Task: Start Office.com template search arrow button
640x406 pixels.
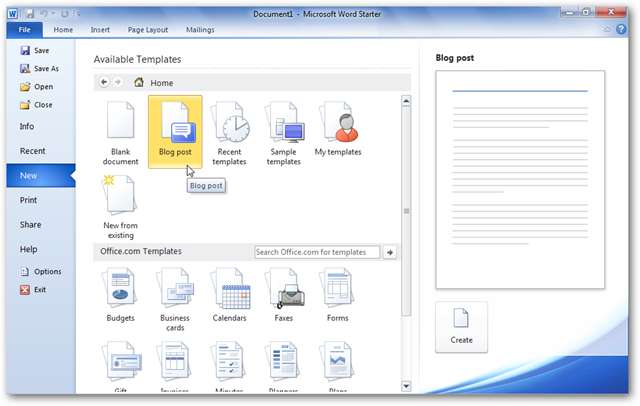Action: (x=391, y=252)
